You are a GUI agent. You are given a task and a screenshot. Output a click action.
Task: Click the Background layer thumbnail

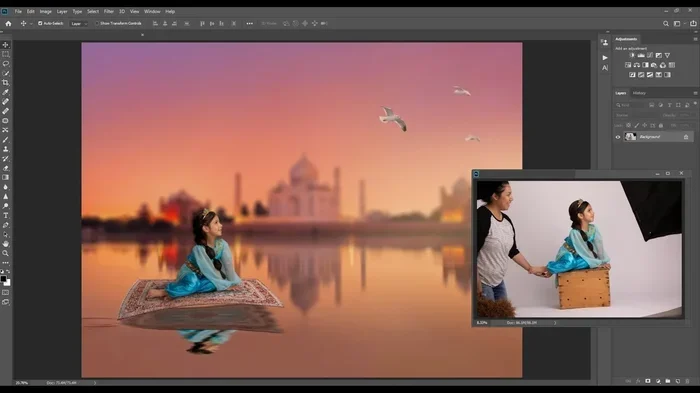(630, 137)
